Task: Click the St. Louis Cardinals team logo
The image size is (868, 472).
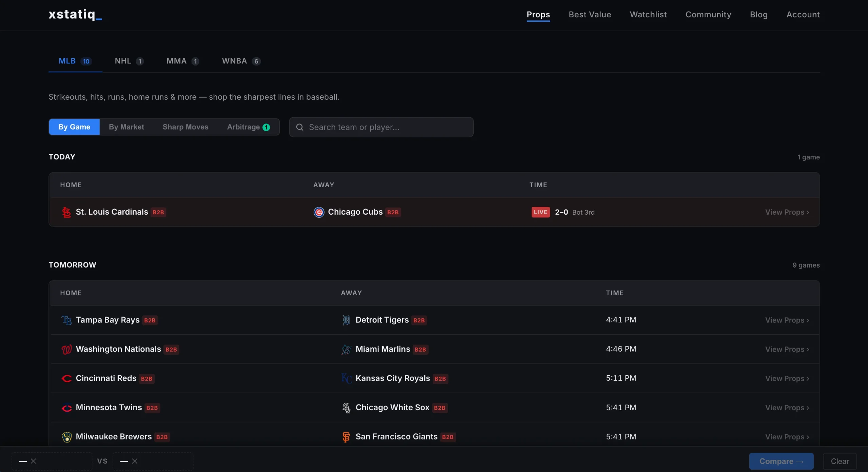Action: (66, 212)
